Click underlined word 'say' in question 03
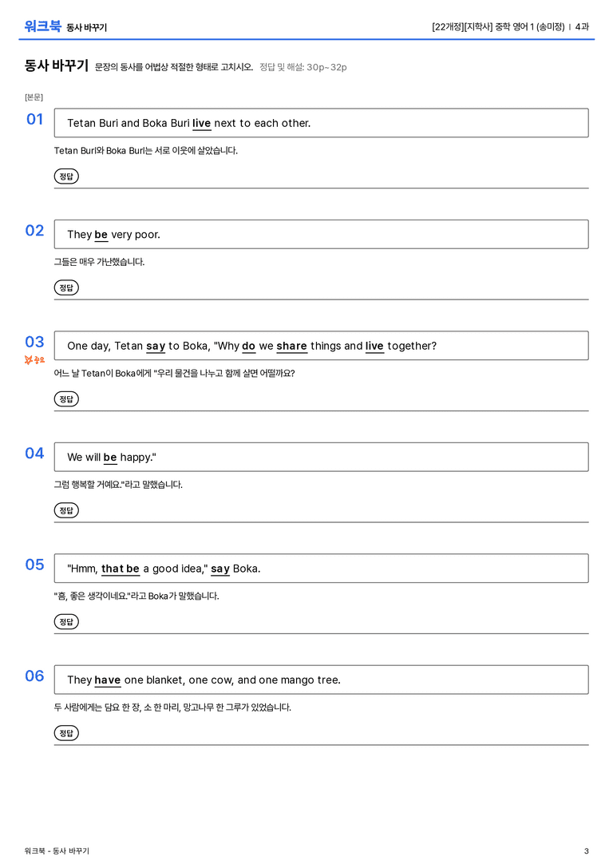Viewport: 613px width, 868px height. click(x=156, y=347)
